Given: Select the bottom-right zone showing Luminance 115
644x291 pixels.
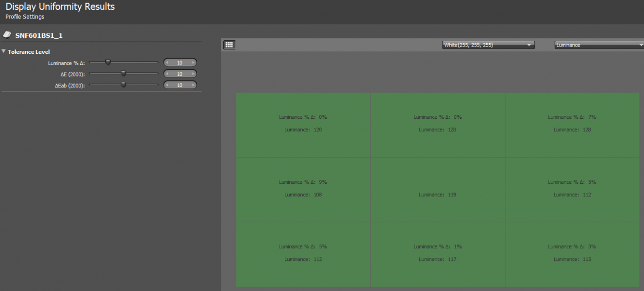Looking at the screenshot, I should point(572,254).
